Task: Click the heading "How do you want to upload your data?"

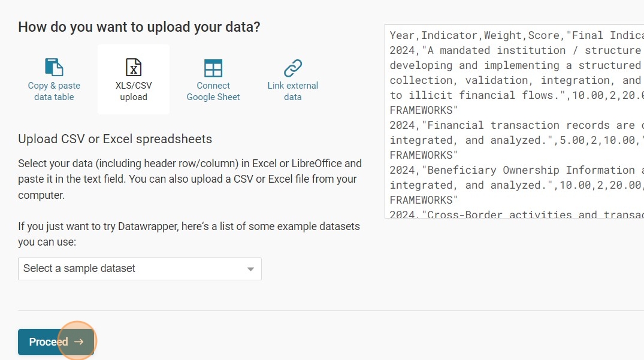Action: tap(139, 27)
